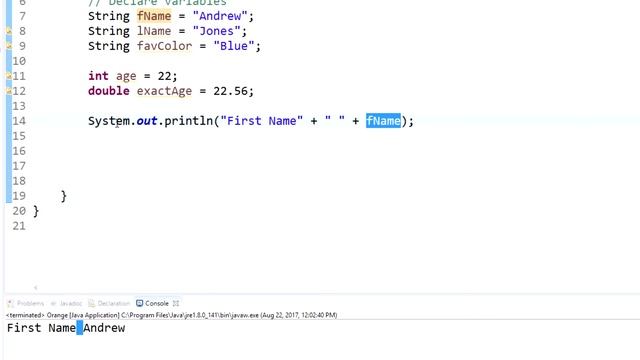Click the warning marker on line 9

coord(9,46)
